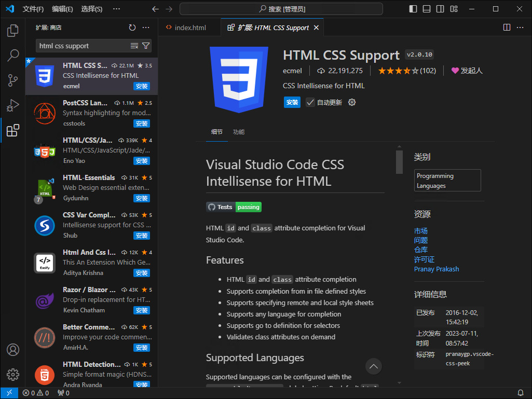Switch to the 功能 tab
The height and width of the screenshot is (399, 532).
[238, 132]
